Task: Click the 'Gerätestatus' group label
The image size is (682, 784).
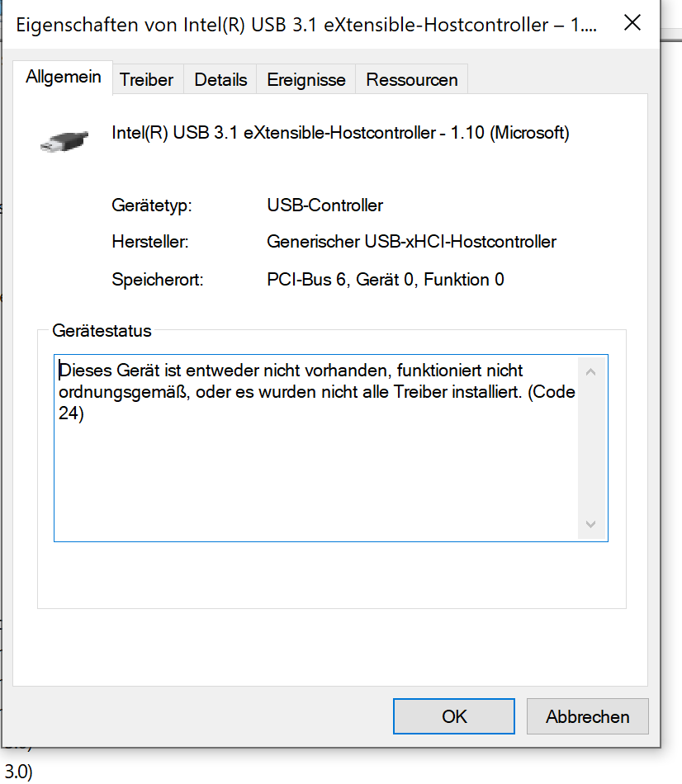Action: click(102, 331)
